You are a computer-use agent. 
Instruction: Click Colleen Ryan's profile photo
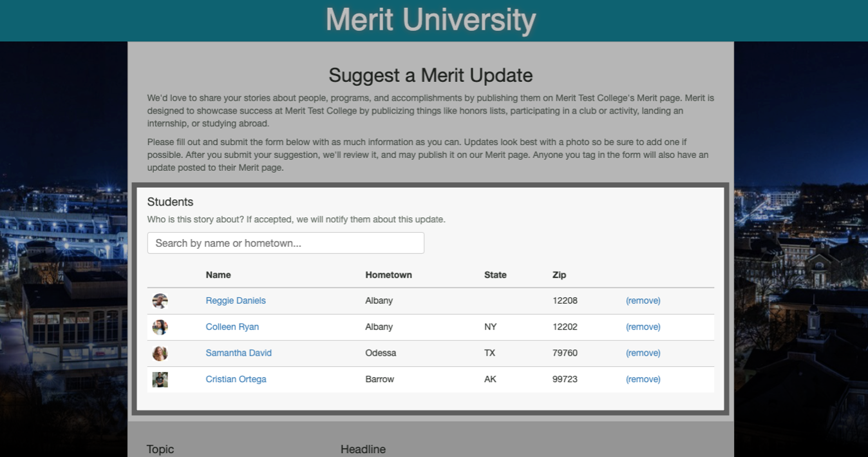coord(160,327)
